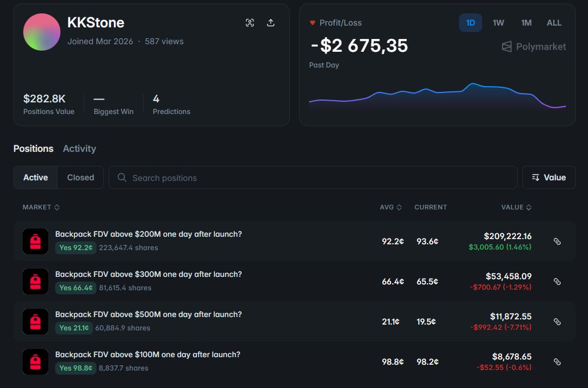Screen dimensions: 588x388
Task: Click the Biggest Win stat
Action: [x=113, y=104]
